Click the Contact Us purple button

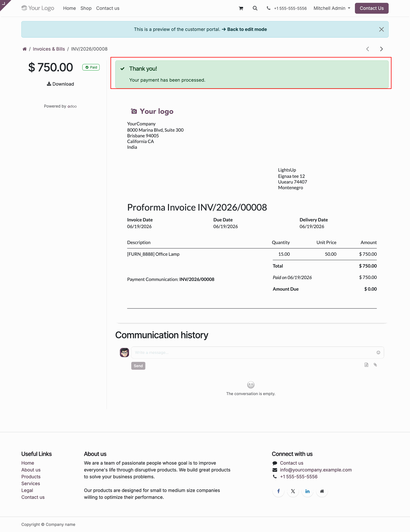[372, 8]
